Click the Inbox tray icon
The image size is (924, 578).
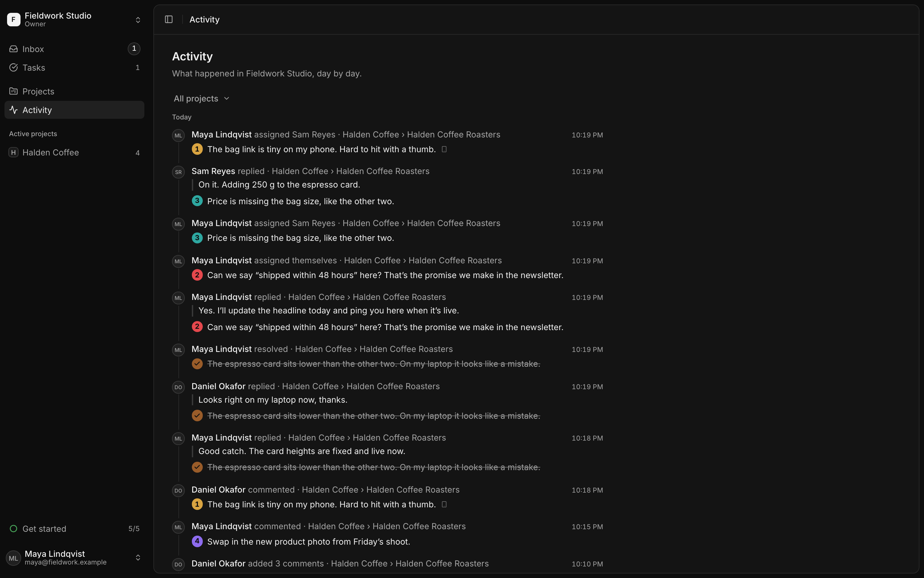(x=14, y=49)
